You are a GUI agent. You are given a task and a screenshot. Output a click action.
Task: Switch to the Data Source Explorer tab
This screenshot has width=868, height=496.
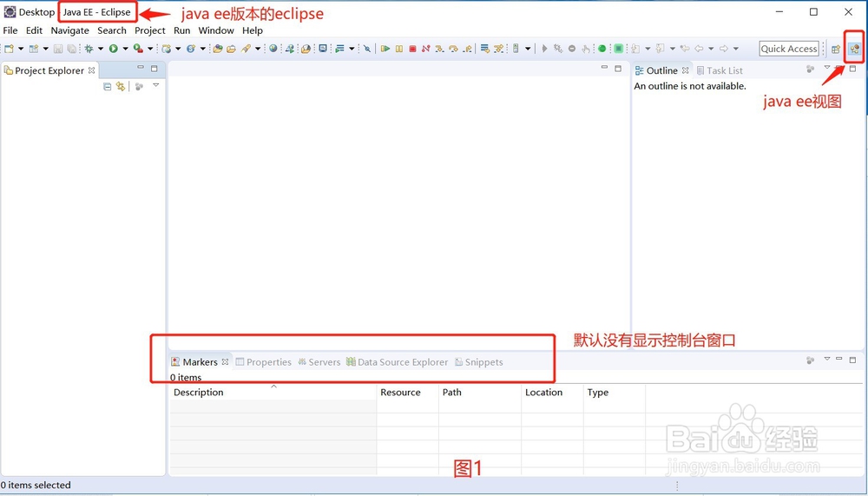[x=397, y=362]
